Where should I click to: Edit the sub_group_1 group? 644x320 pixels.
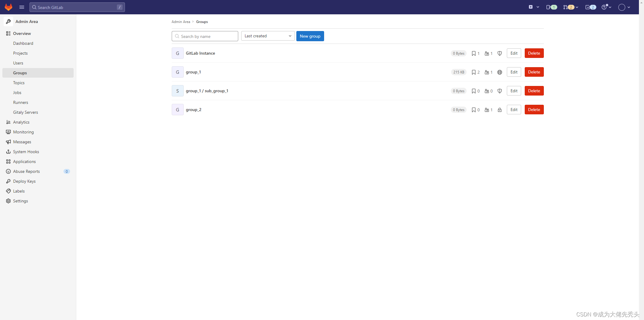pyautogui.click(x=514, y=91)
